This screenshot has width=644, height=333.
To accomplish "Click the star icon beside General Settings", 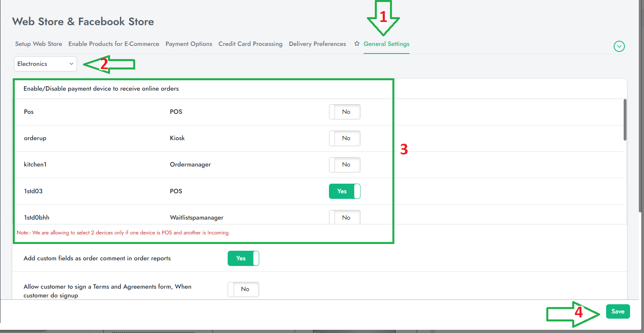I will click(x=357, y=44).
